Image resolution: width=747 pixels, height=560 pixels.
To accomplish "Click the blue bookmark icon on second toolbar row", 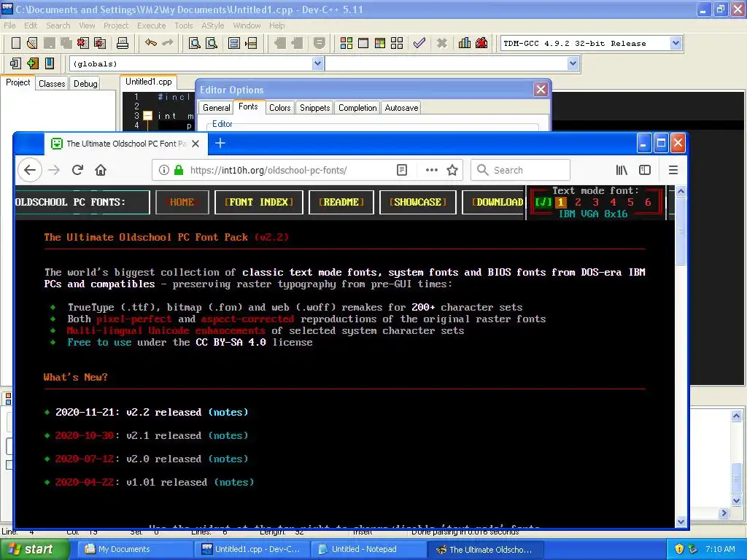I will (x=49, y=63).
